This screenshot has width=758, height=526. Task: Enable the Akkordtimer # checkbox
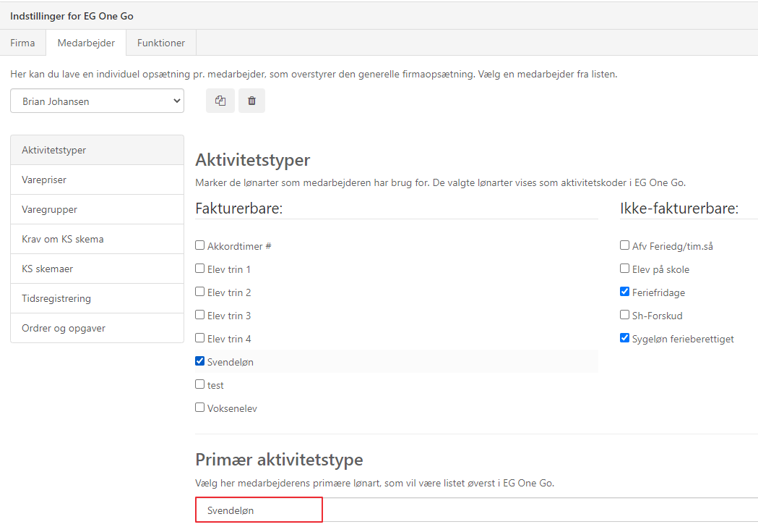pos(200,246)
